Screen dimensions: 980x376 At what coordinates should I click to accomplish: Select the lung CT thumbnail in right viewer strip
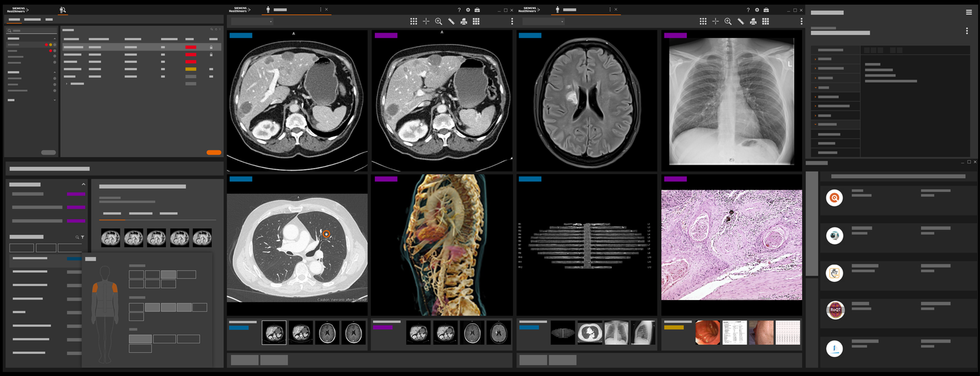589,333
